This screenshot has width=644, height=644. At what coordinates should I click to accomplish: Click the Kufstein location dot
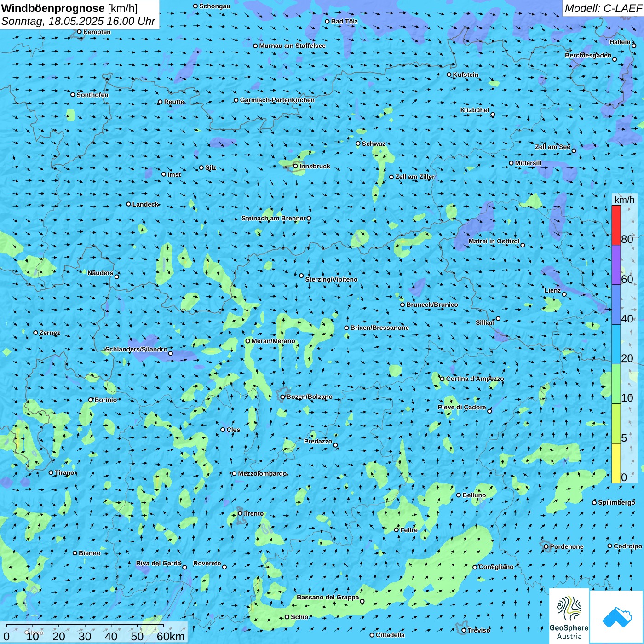(449, 75)
